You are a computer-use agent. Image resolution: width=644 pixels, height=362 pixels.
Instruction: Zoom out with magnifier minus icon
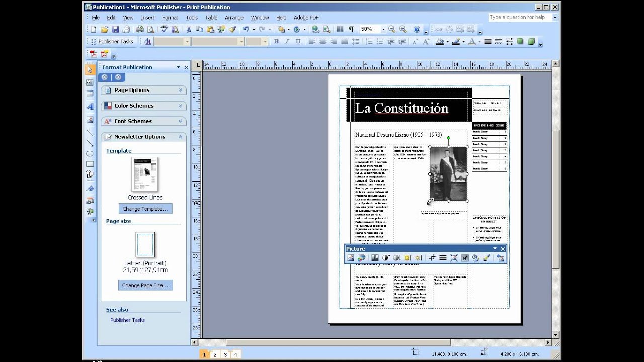click(392, 29)
